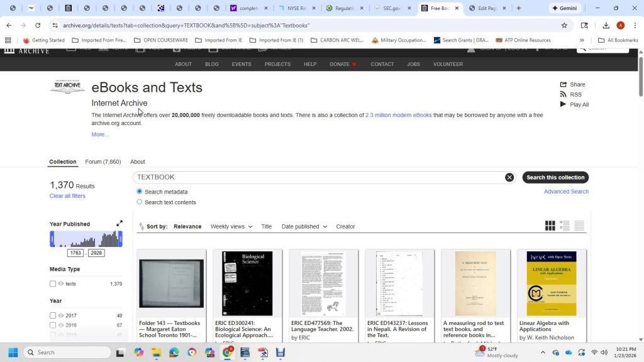The image size is (644, 362).
Task: Bookmark this page with star icon
Action: tap(564, 25)
